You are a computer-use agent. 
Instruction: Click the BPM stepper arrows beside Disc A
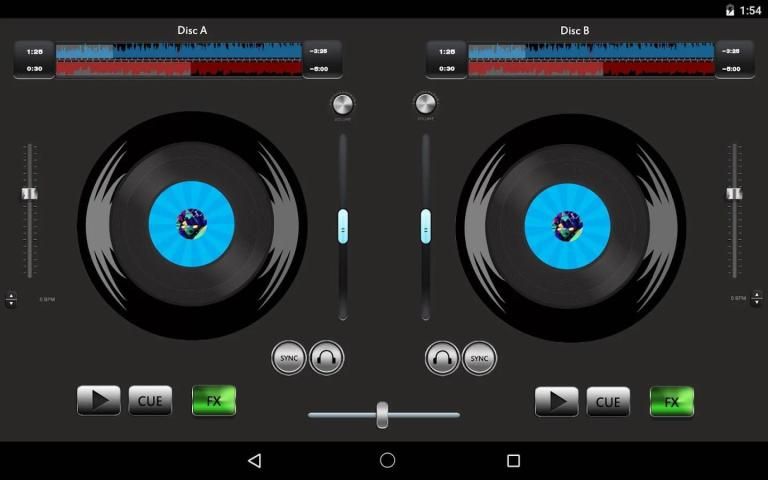pos(11,299)
